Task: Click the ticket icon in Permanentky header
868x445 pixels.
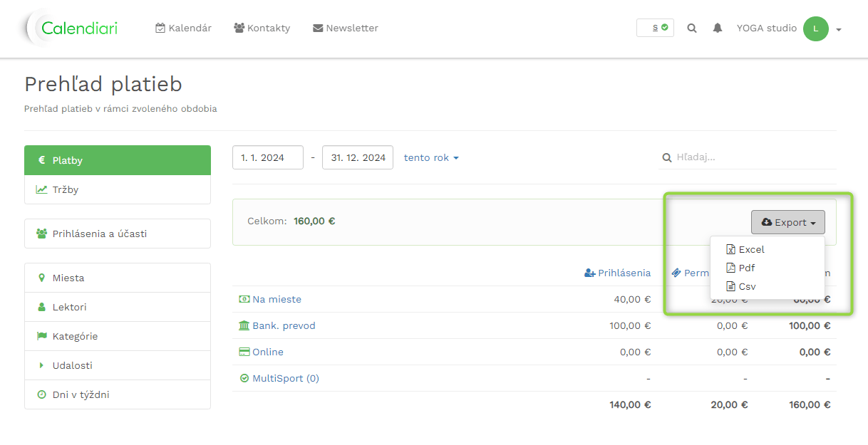Action: tap(676, 273)
